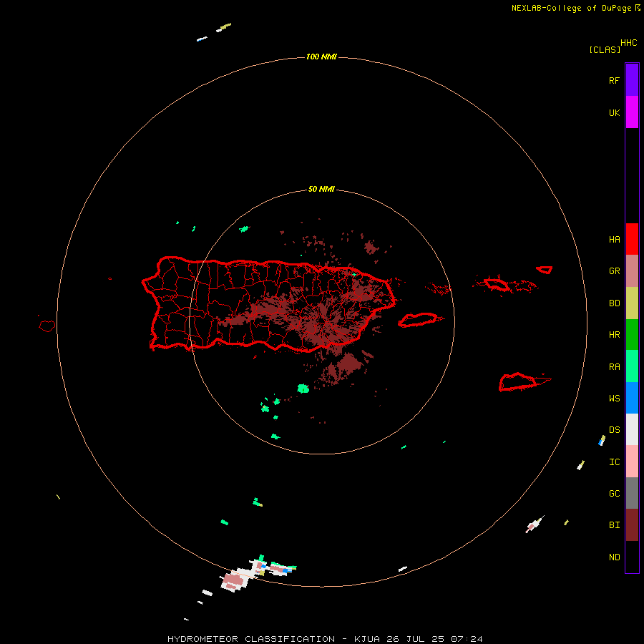The width and height of the screenshot is (644, 644).
Task: Click the 'HYDROMETEOR CLASSIFICATION' title text
Action: 251,639
